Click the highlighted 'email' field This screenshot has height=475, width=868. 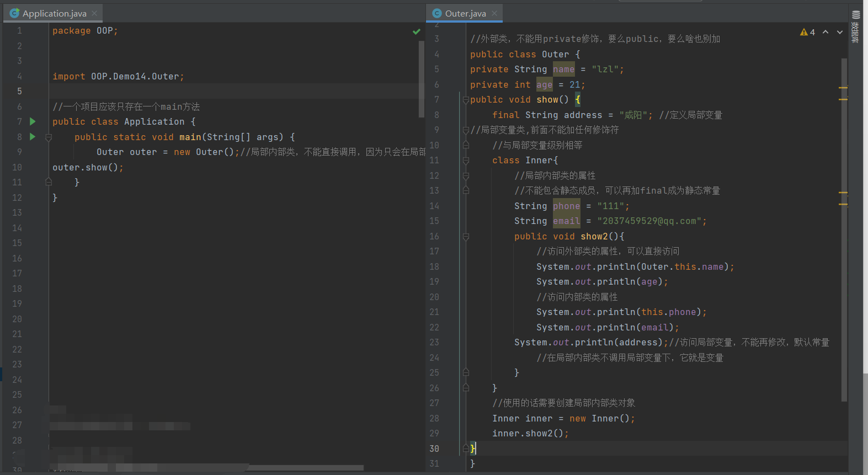566,221
